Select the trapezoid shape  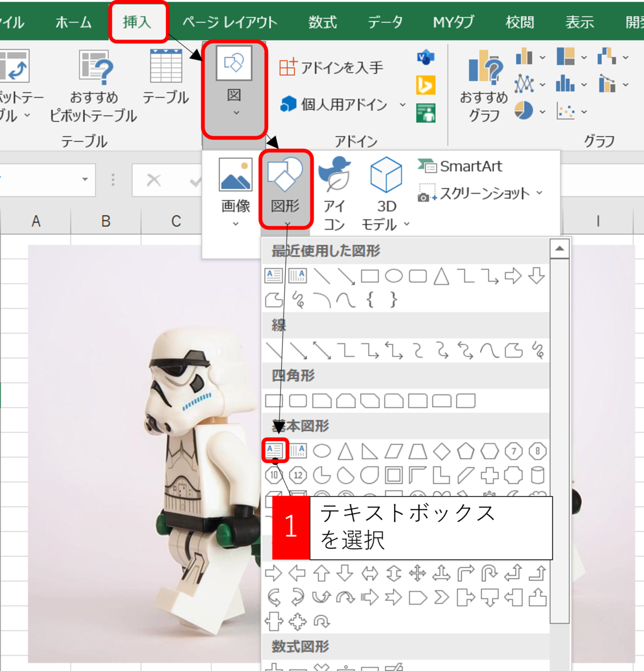pos(417,450)
